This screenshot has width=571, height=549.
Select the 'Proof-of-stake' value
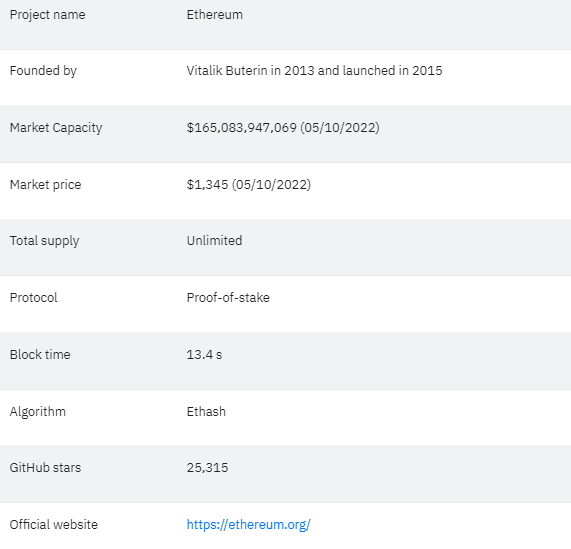(x=228, y=298)
